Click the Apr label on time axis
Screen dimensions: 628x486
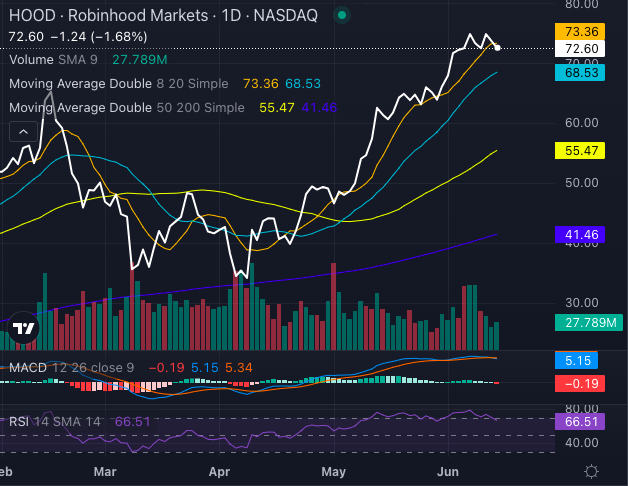tap(219, 472)
